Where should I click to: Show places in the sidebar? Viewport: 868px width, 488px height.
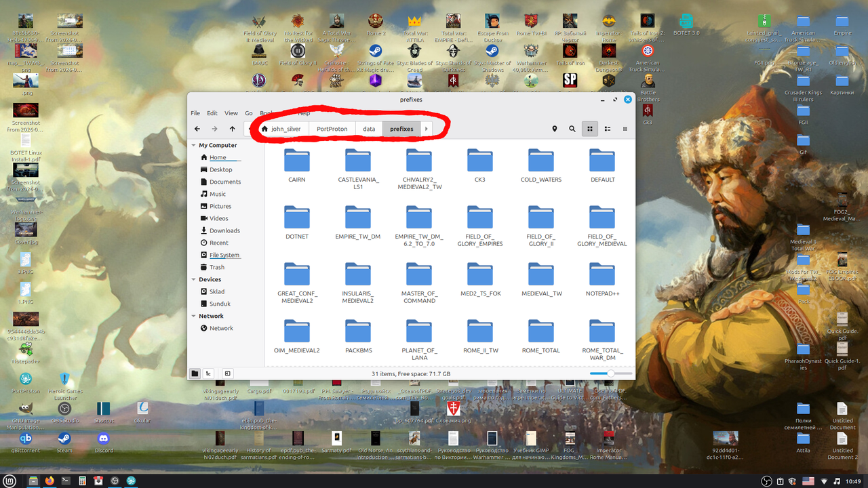click(x=195, y=373)
